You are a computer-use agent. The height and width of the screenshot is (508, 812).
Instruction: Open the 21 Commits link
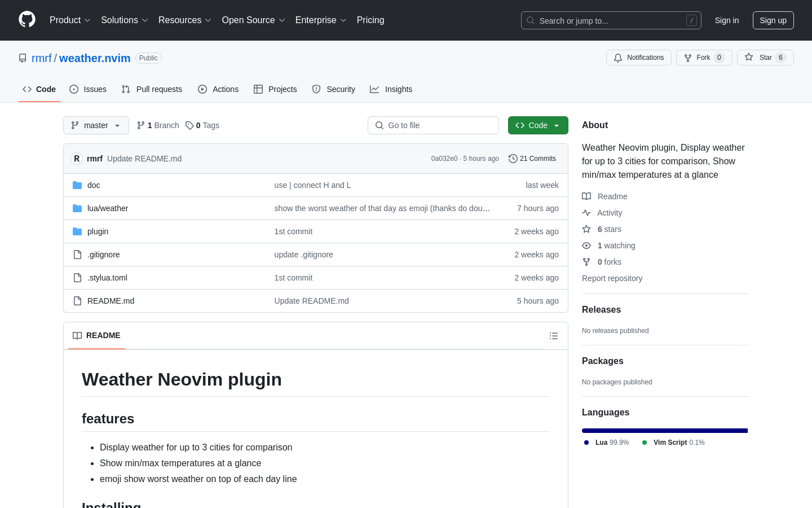(532, 159)
